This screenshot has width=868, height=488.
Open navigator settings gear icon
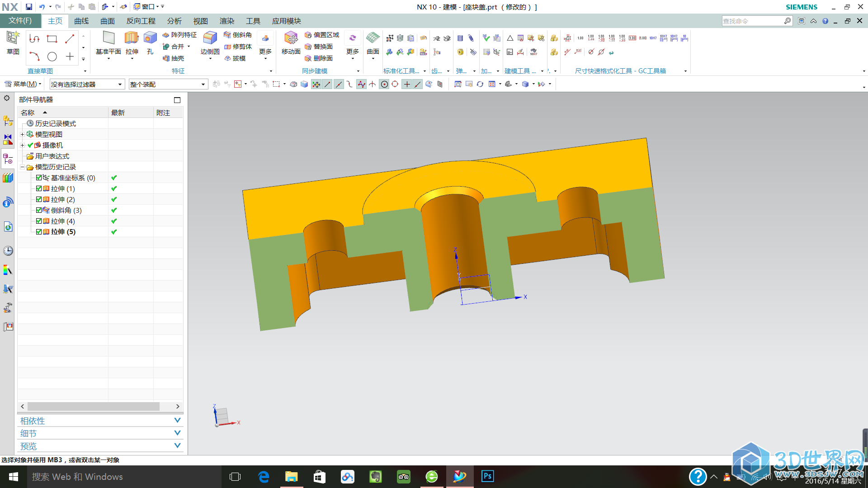tap(7, 98)
